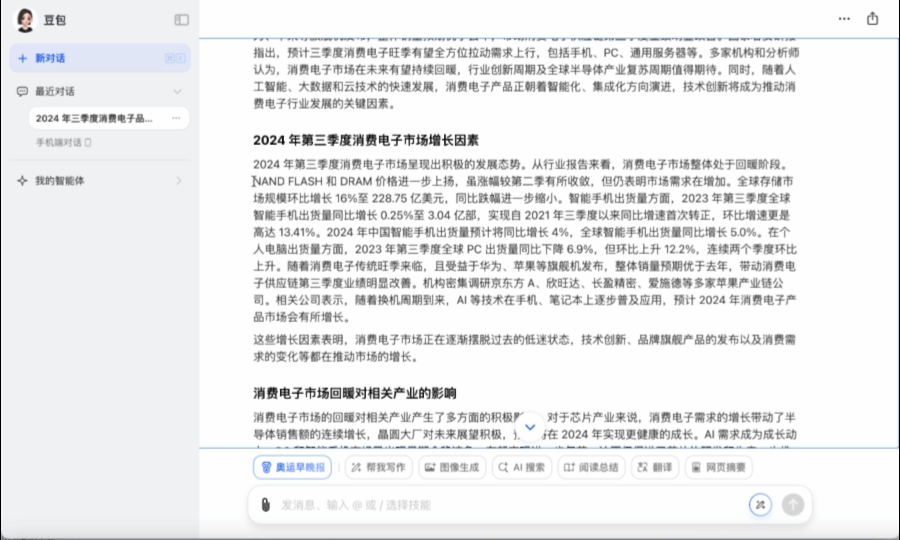This screenshot has height=540, width=900.
Task: Open options for the 2024 年三季度 conversation
Action: click(x=176, y=118)
